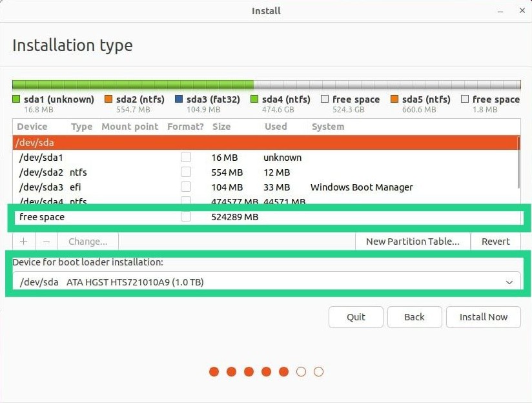Go Back to the previous step
532x403 pixels.
[x=414, y=317]
